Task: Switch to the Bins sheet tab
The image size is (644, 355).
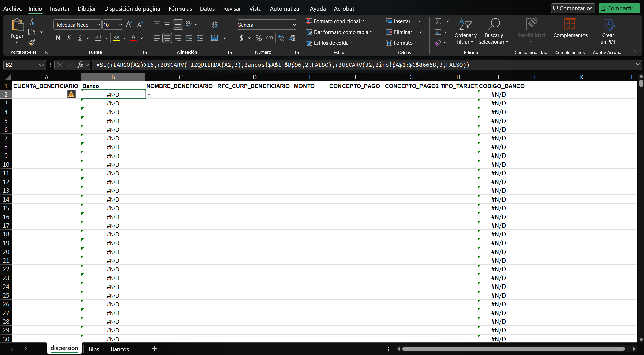Action: [x=94, y=349]
